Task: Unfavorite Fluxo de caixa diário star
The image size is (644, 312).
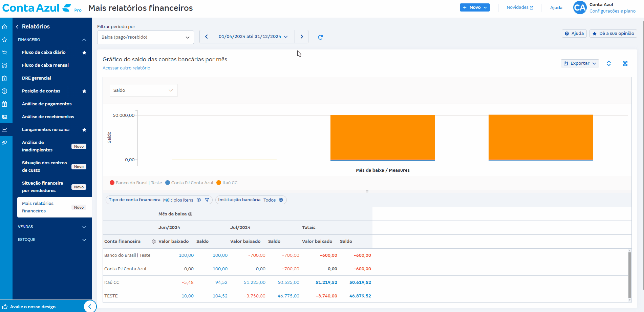Action: (84, 53)
